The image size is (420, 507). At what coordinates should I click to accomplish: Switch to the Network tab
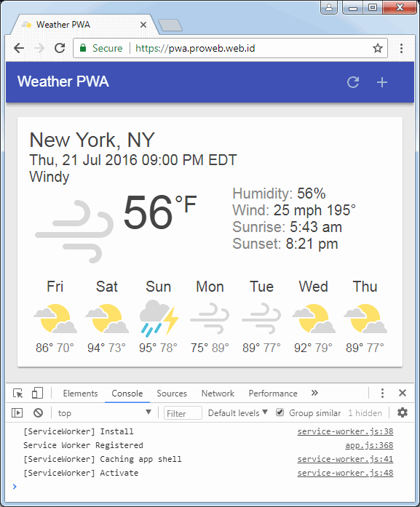[x=218, y=394]
